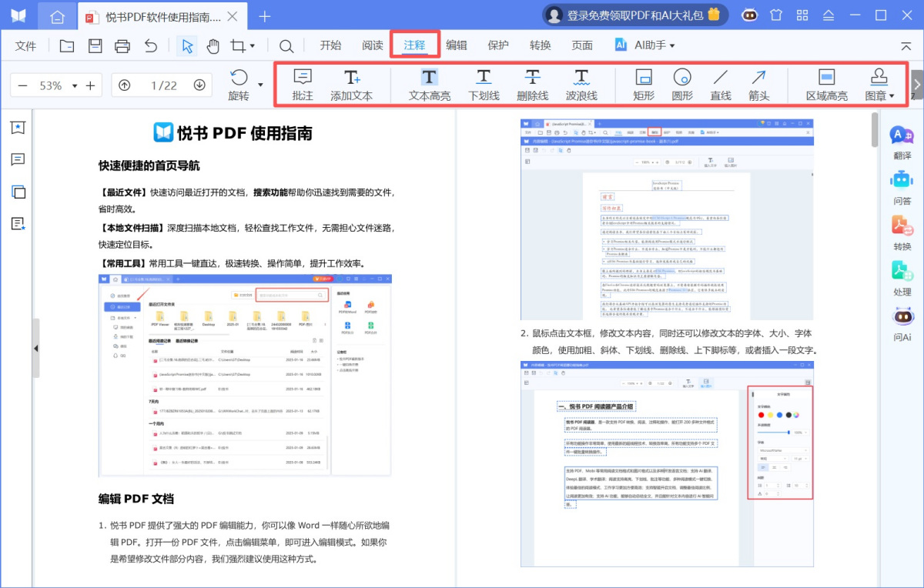Screen dimensions: 924x588
Task: Go to next page with down arrow
Action: pyautogui.click(x=200, y=85)
